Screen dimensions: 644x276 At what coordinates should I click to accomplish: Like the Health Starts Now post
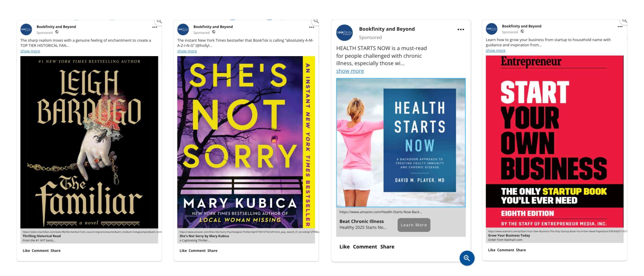(x=344, y=247)
